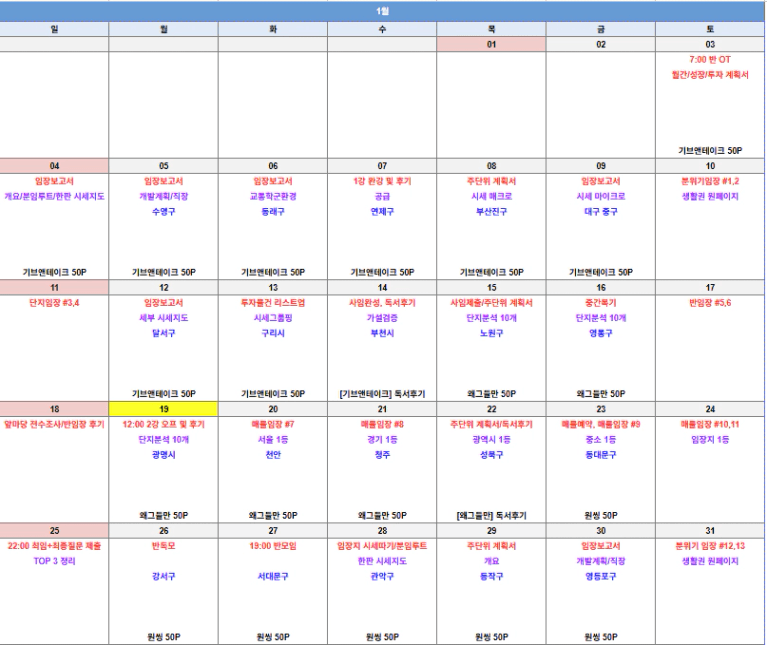Click '단지임장 #3,4' entry
Screen dimensions: 767x645
point(54,303)
